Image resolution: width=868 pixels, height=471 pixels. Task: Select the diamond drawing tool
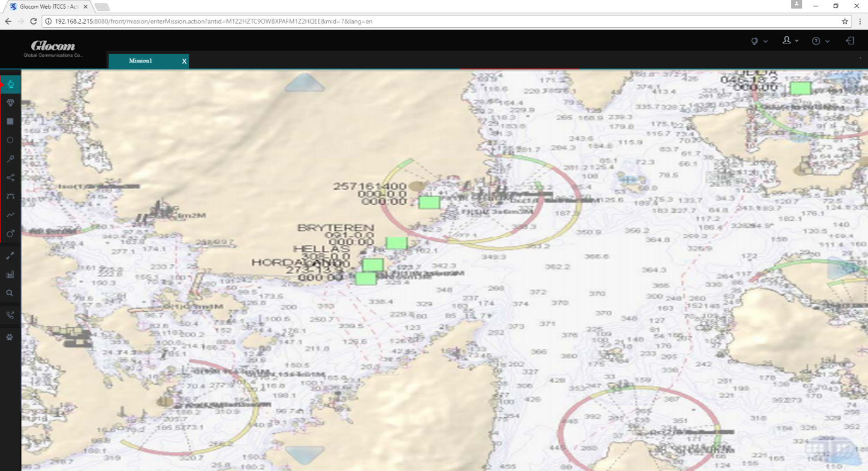coord(10,103)
